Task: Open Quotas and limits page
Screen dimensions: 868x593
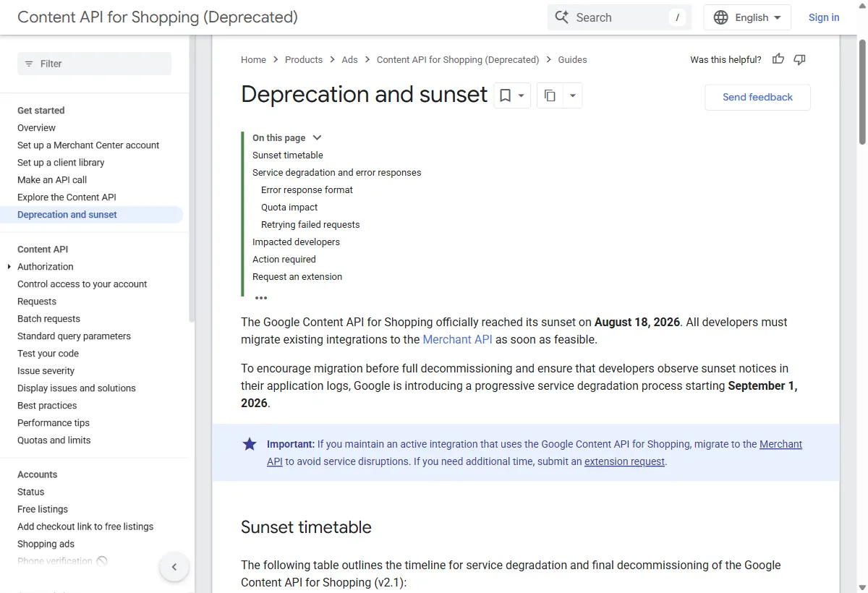Action: (x=54, y=440)
